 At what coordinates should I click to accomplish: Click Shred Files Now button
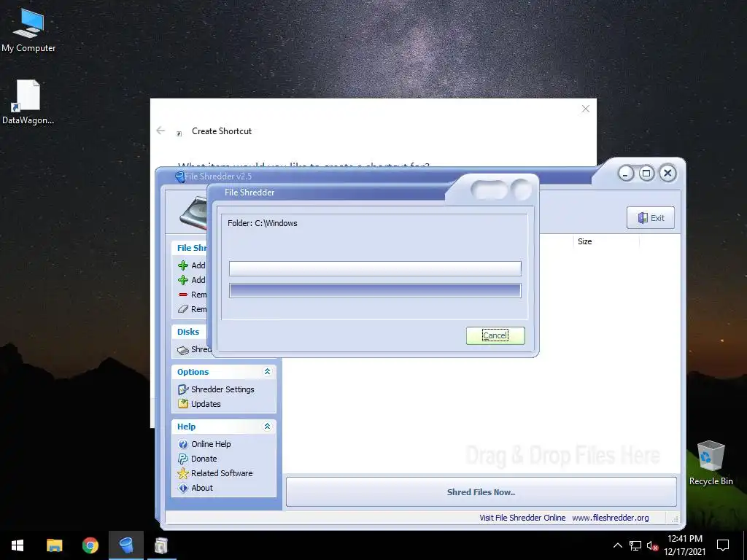coord(481,492)
